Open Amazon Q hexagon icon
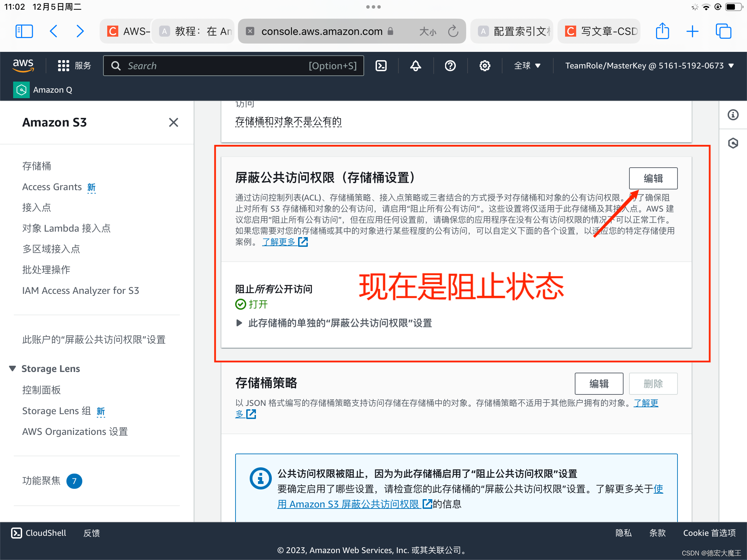 21,90
